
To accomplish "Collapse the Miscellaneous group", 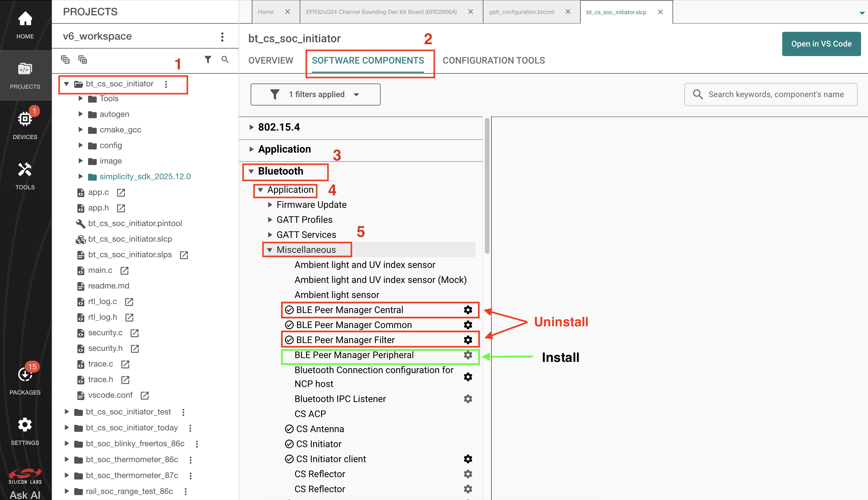I will tap(270, 250).
